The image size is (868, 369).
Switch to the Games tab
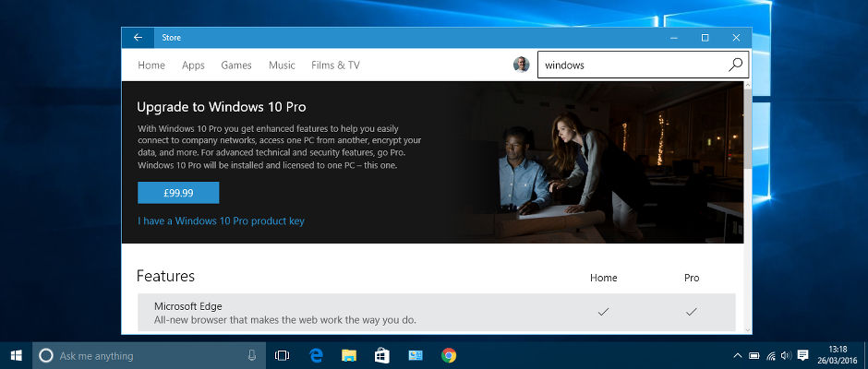click(236, 65)
